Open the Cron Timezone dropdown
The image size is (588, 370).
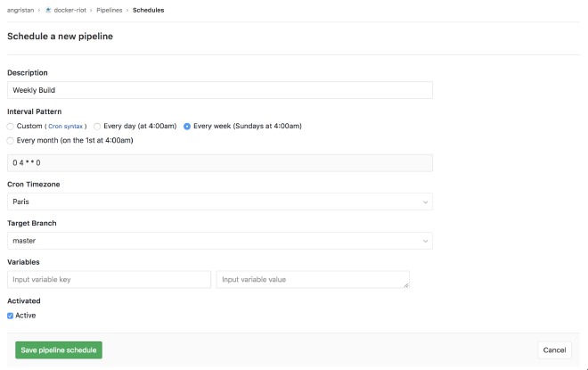point(219,201)
